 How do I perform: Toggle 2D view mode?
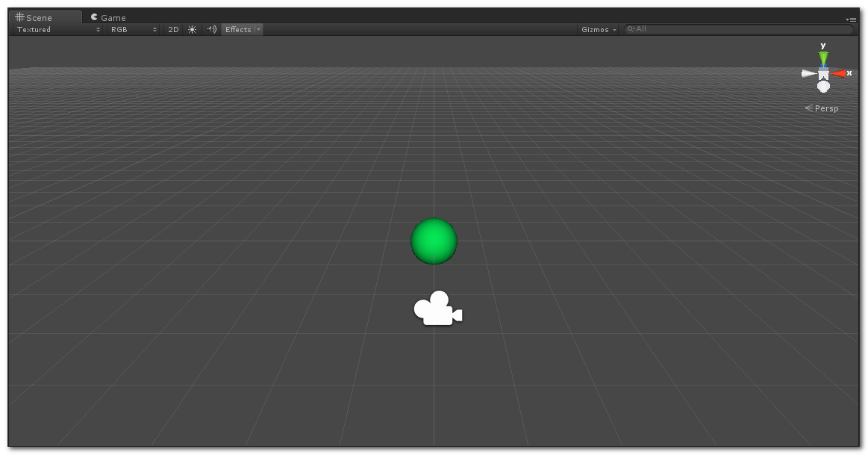click(x=173, y=29)
